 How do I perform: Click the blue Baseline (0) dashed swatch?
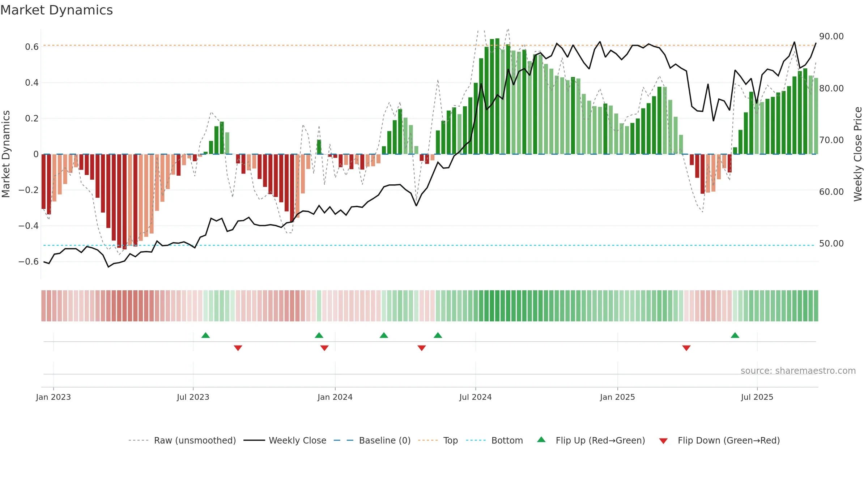(x=344, y=440)
